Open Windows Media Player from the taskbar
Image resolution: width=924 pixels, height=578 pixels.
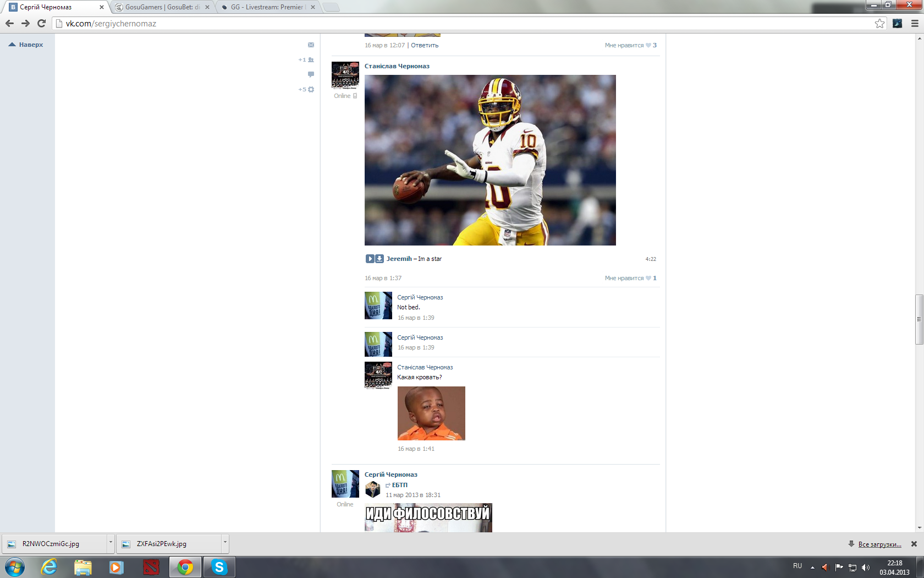coord(116,567)
